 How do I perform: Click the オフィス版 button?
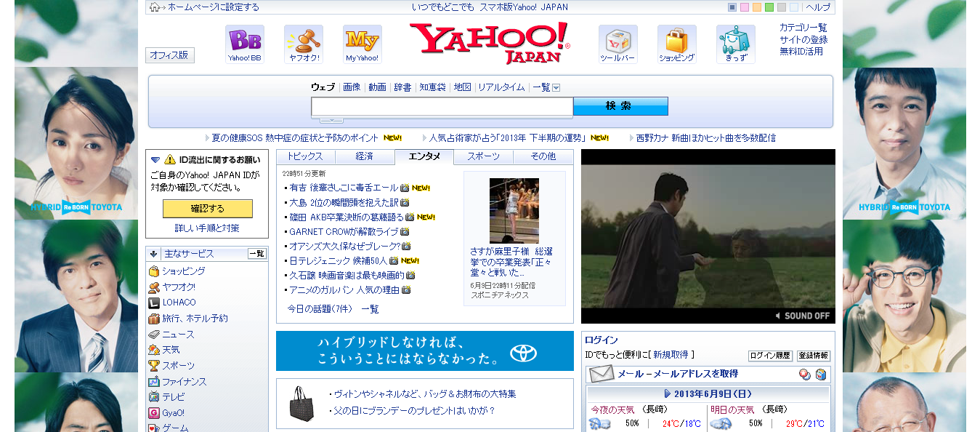click(x=170, y=55)
